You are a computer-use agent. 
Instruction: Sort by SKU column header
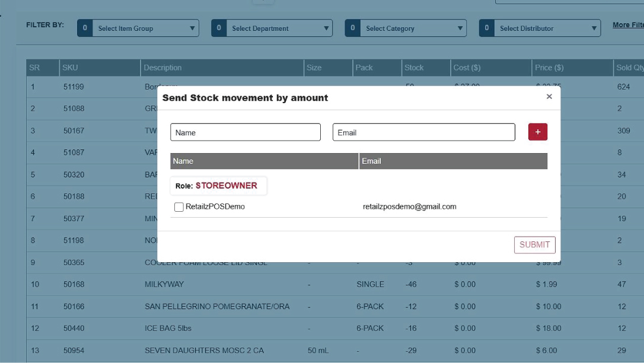tap(70, 68)
